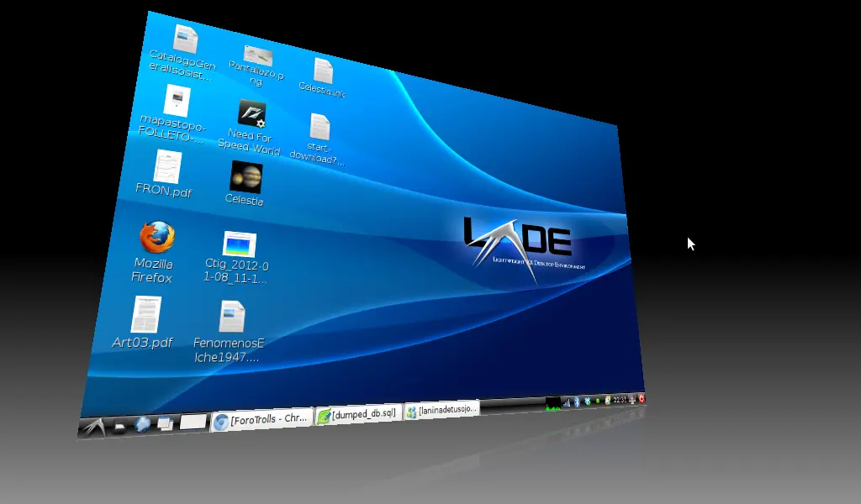861x504 pixels.
Task: Click the red logout power button
Action: (641, 398)
